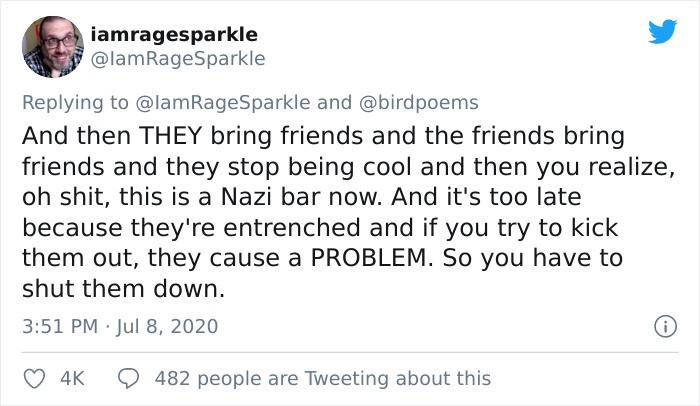Image resolution: width=700 pixels, height=406 pixels.
Task: Click the Jul 8, 2020 date
Action: click(168, 326)
